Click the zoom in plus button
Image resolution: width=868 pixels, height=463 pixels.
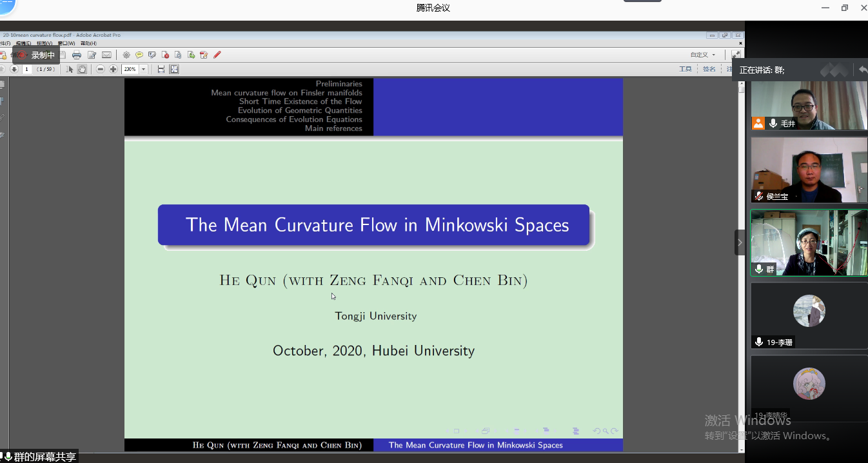[113, 69]
